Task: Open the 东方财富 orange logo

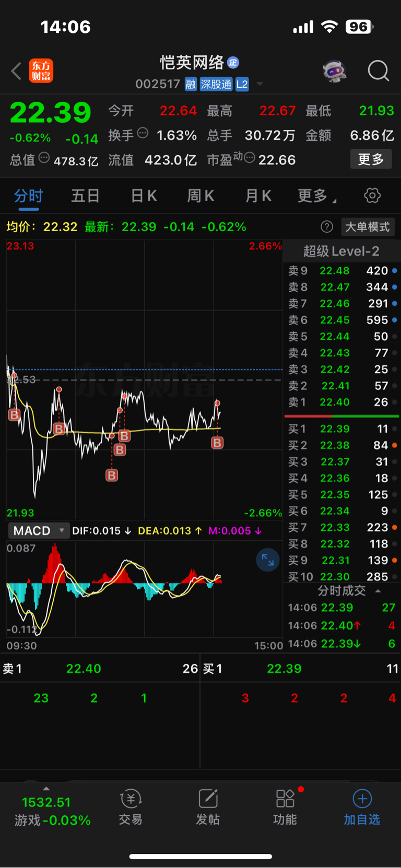Action: (x=41, y=71)
